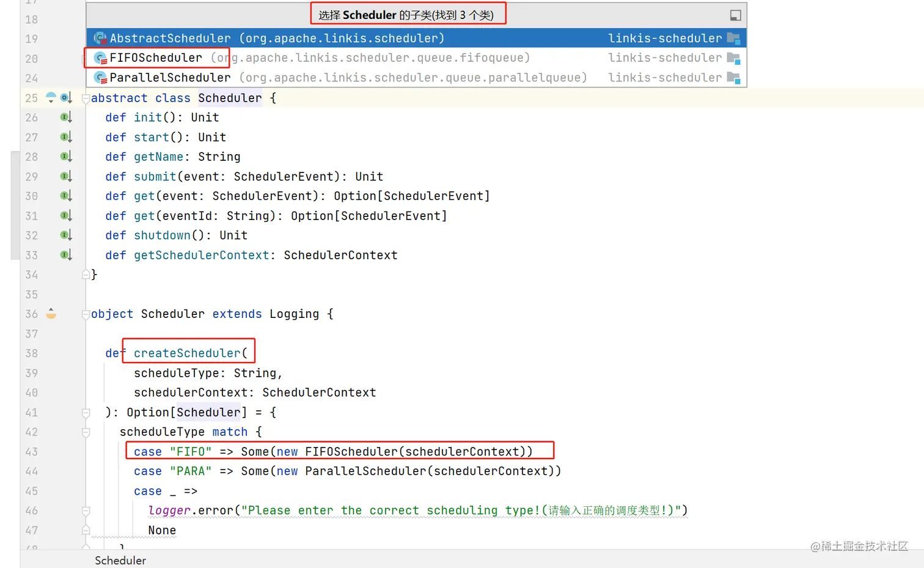924x568 pixels.
Task: Select FIFOScheduler in the subclasses list
Action: click(416, 58)
